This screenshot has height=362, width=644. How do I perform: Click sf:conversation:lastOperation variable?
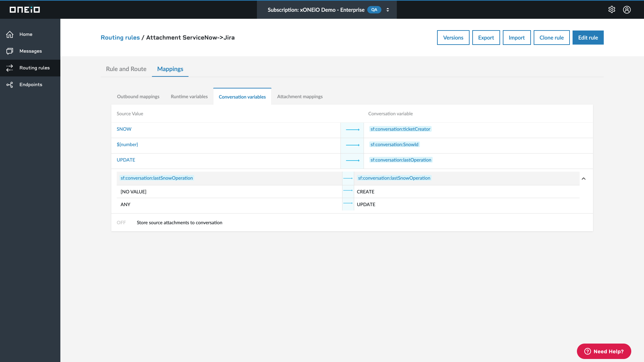pyautogui.click(x=401, y=160)
